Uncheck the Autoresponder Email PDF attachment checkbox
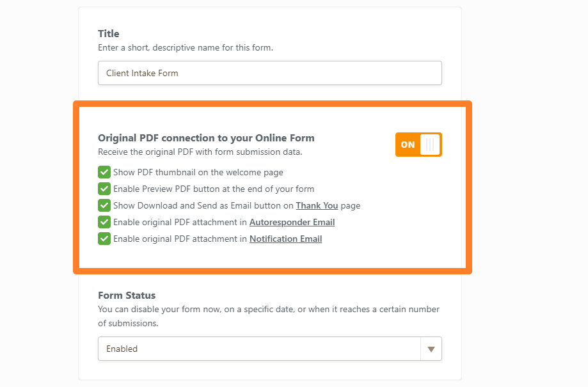The image size is (588, 387). (x=104, y=222)
